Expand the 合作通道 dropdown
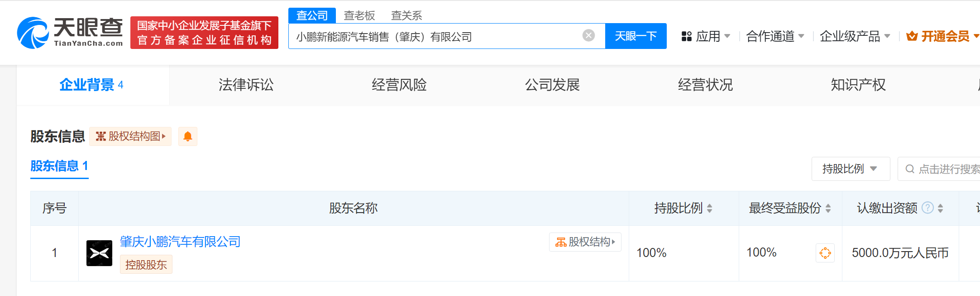Screen dimensions: 980x296 (x=775, y=36)
